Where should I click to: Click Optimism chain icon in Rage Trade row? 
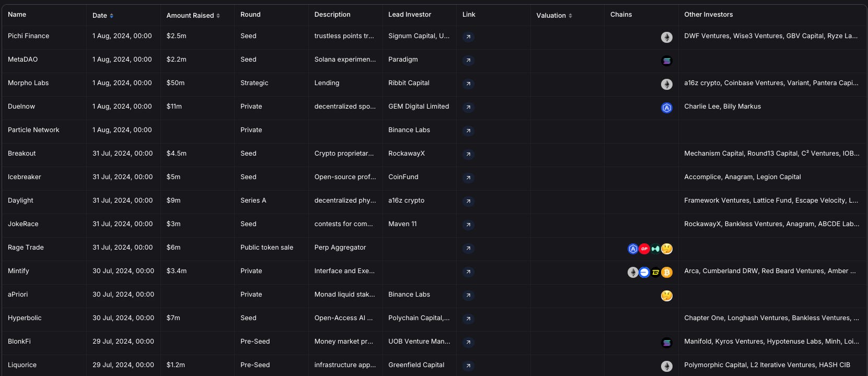coord(644,249)
